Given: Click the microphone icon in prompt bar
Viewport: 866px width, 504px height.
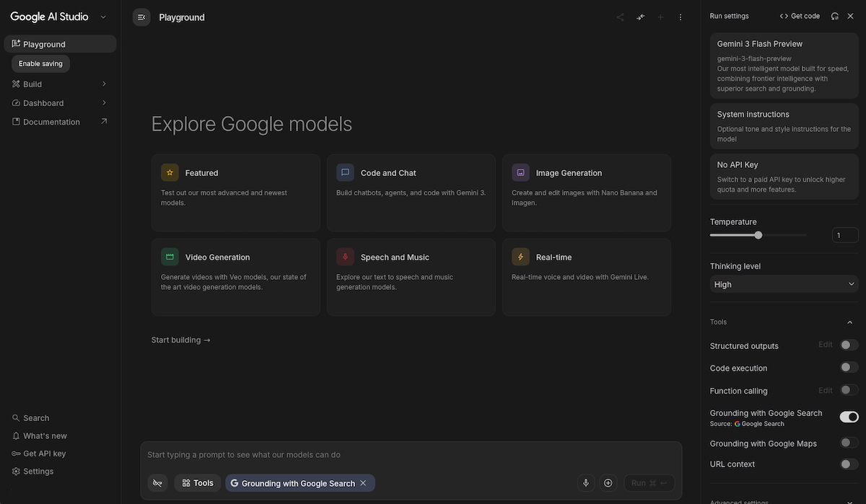Looking at the screenshot, I should pyautogui.click(x=586, y=483).
